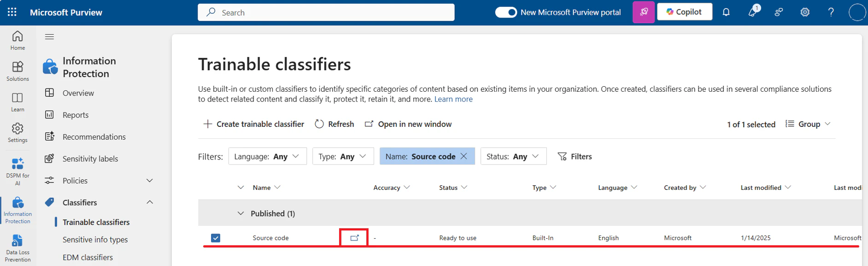Open the settings gear in top bar
The height and width of the screenshot is (266, 868).
point(805,12)
